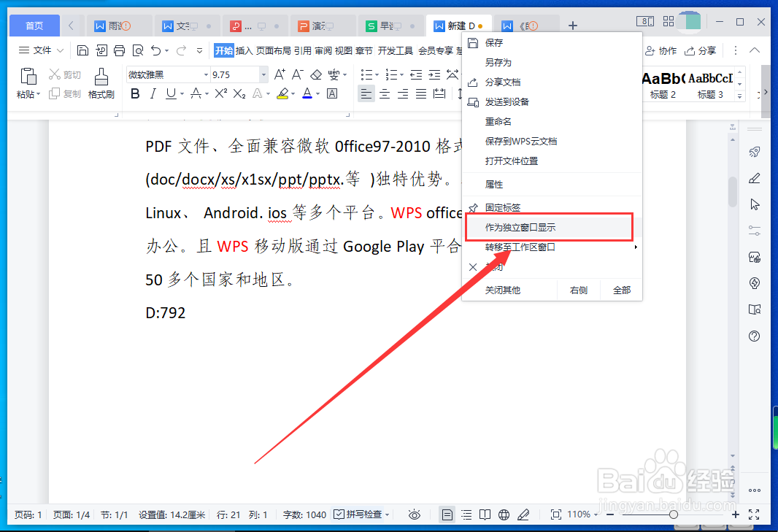Screen dimensions: 778x532
Task: Increase paragraph indent
Action: [434, 74]
